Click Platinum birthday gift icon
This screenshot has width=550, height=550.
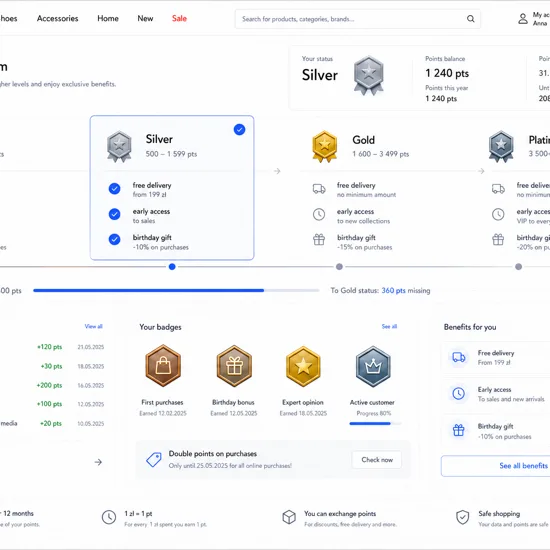coord(498,240)
